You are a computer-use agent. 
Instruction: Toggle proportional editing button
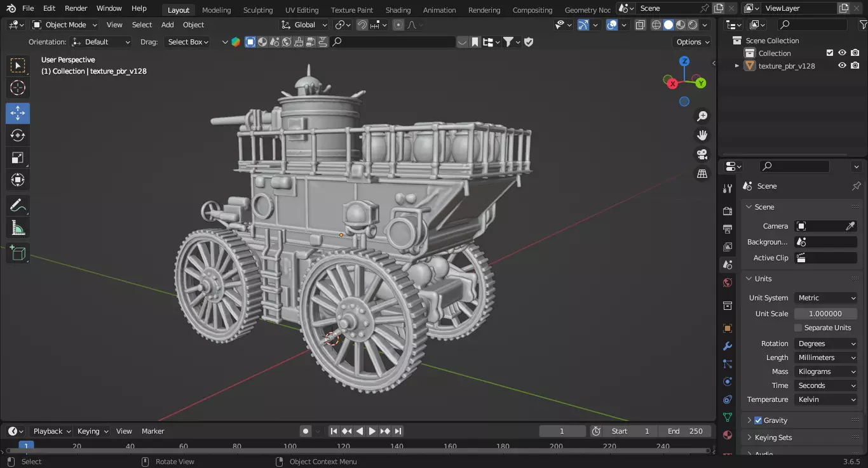pos(398,25)
